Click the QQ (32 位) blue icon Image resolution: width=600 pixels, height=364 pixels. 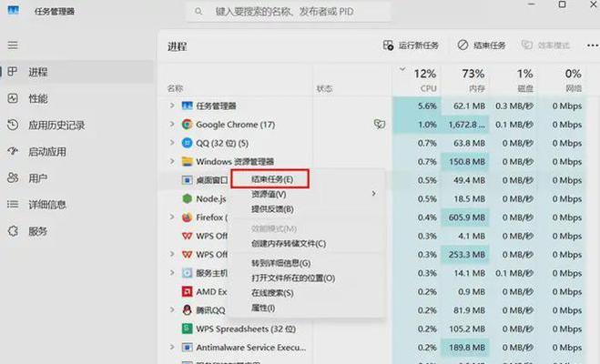187,143
